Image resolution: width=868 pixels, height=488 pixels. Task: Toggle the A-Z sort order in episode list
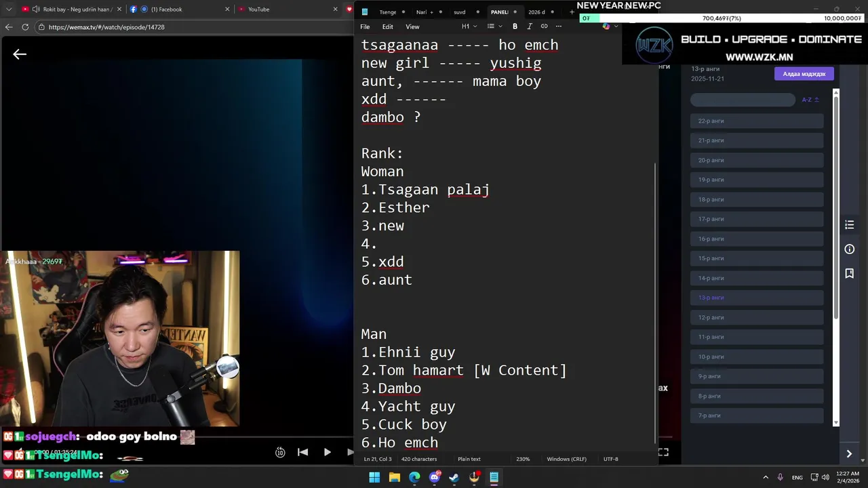(810, 100)
